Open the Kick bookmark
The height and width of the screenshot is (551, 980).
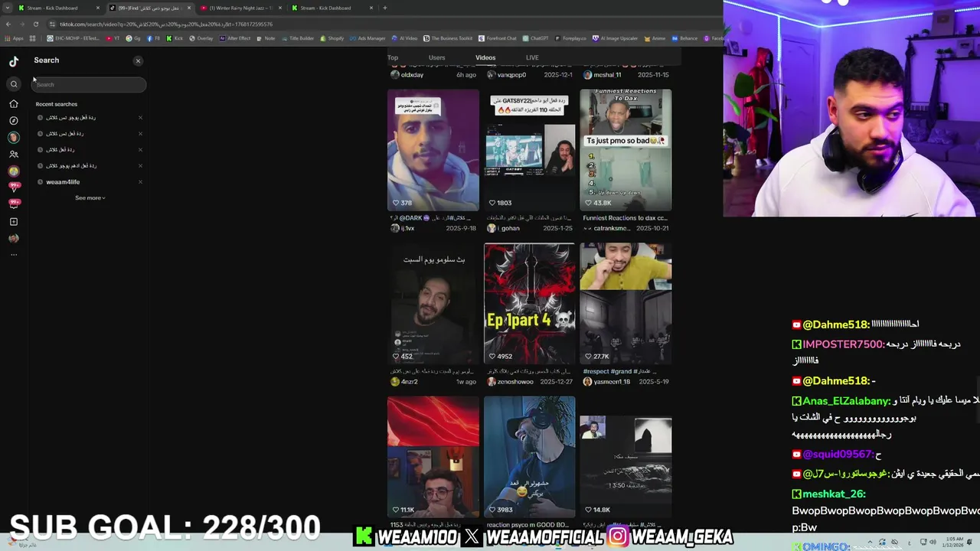click(x=175, y=38)
